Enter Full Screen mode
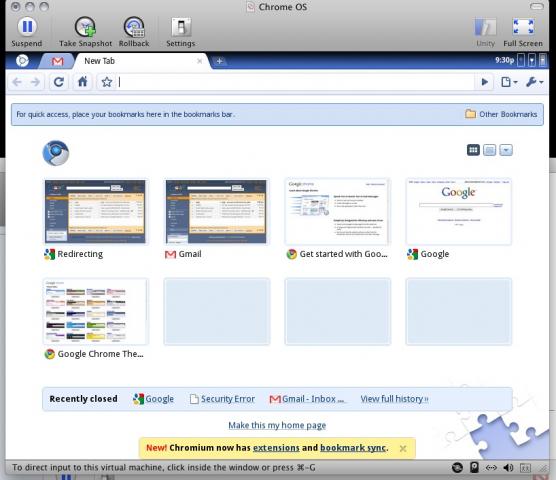The height and width of the screenshot is (480, 556). pos(523,27)
